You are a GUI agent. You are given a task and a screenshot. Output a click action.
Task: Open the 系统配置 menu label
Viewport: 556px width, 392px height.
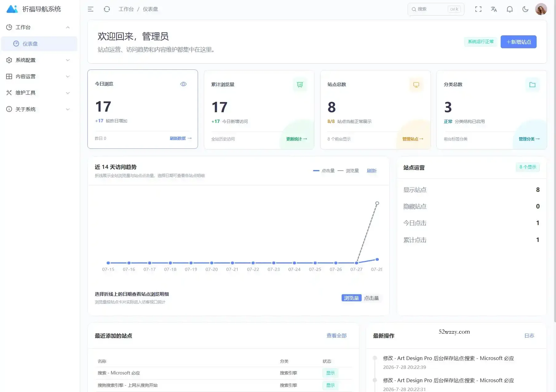[x=26, y=60]
